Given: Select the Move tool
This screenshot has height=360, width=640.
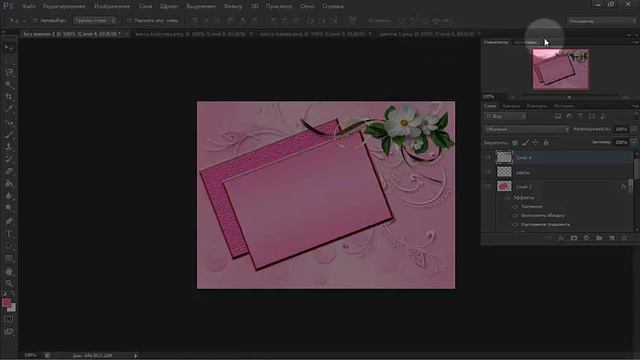Looking at the screenshot, I should (9, 48).
